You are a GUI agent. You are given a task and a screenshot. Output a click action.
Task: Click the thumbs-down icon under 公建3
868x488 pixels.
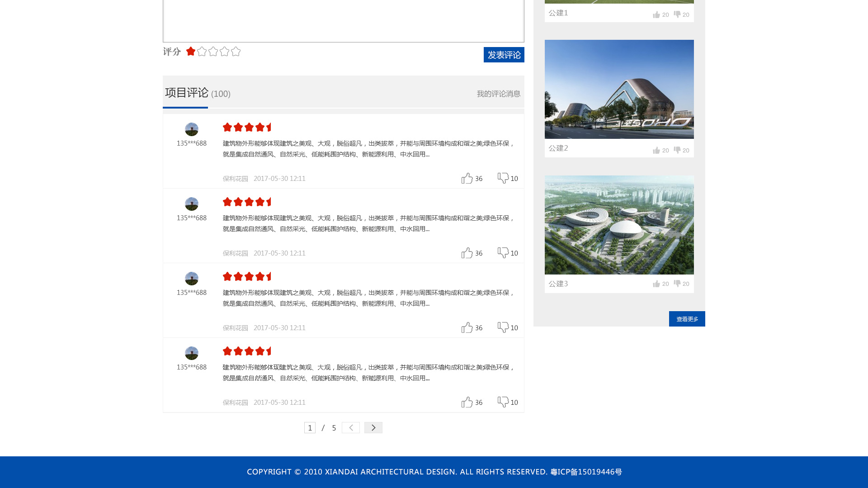[x=677, y=283]
